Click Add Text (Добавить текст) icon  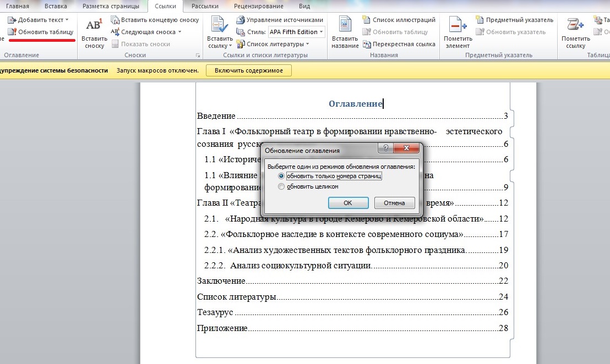click(12, 20)
